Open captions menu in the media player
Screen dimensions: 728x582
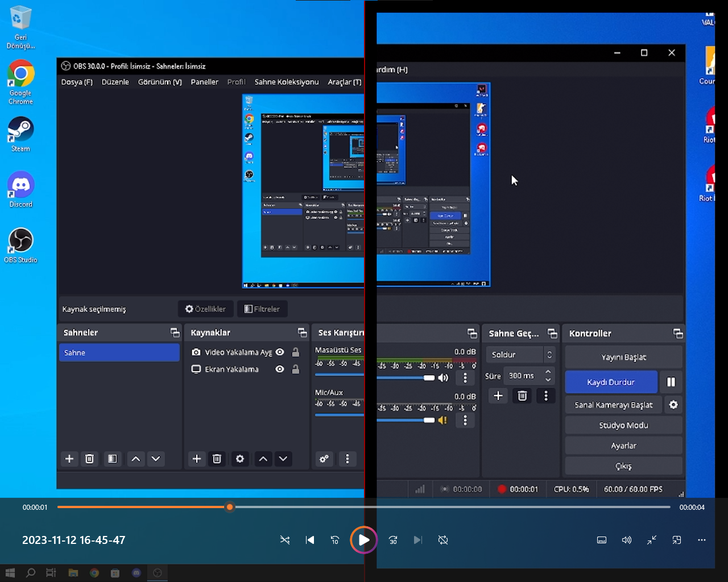point(602,540)
